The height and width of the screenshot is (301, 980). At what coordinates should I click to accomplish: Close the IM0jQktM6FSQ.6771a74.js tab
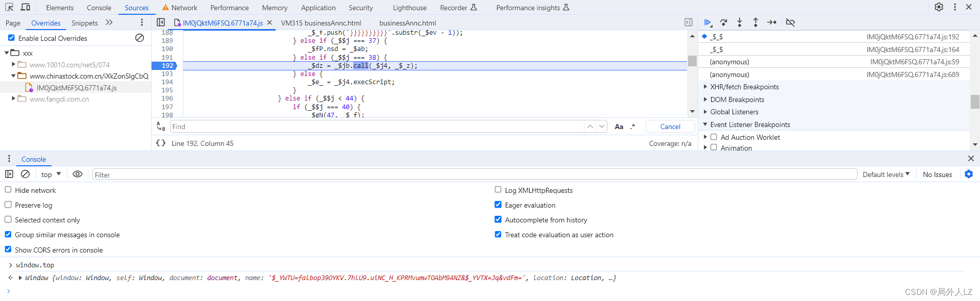tap(269, 22)
